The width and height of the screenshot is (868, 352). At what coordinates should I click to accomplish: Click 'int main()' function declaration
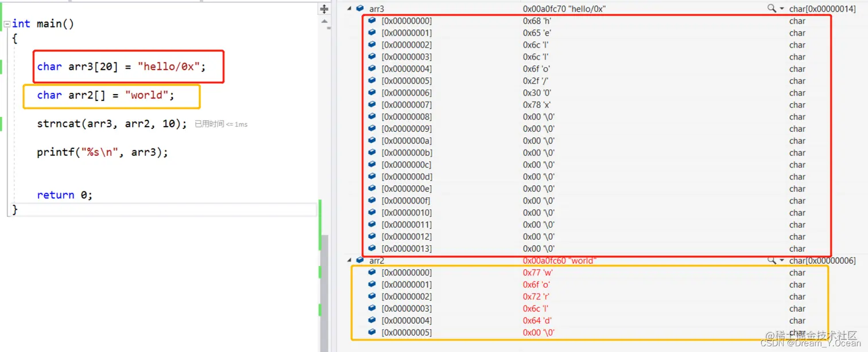[x=43, y=24]
